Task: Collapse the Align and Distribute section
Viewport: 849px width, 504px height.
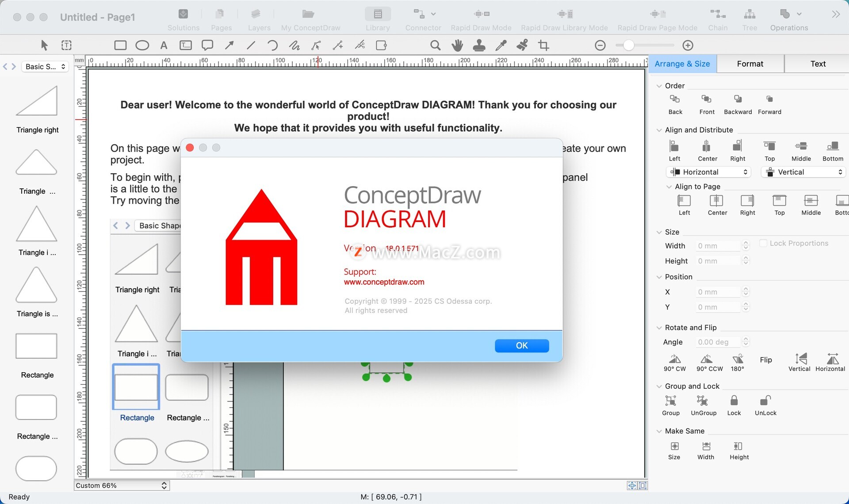Action: pyautogui.click(x=659, y=130)
